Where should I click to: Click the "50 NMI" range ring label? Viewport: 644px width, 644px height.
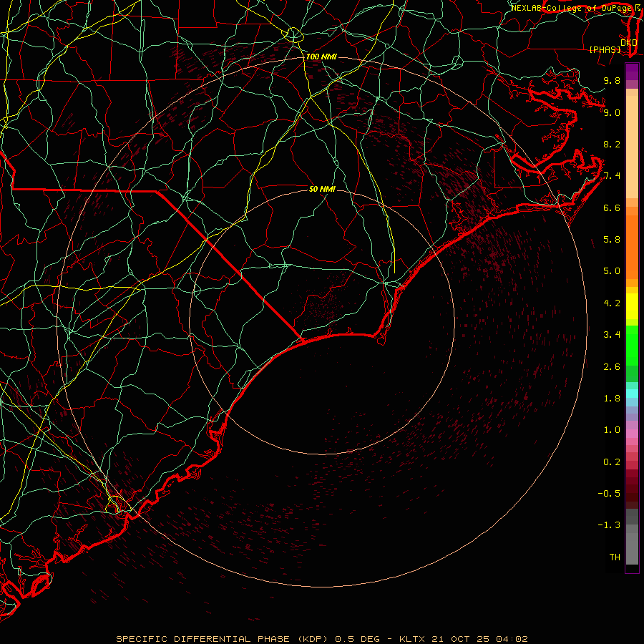[322, 189]
